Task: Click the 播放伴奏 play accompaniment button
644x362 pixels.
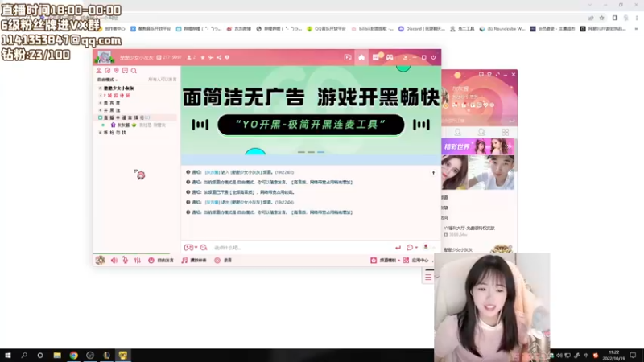Action: pyautogui.click(x=194, y=260)
